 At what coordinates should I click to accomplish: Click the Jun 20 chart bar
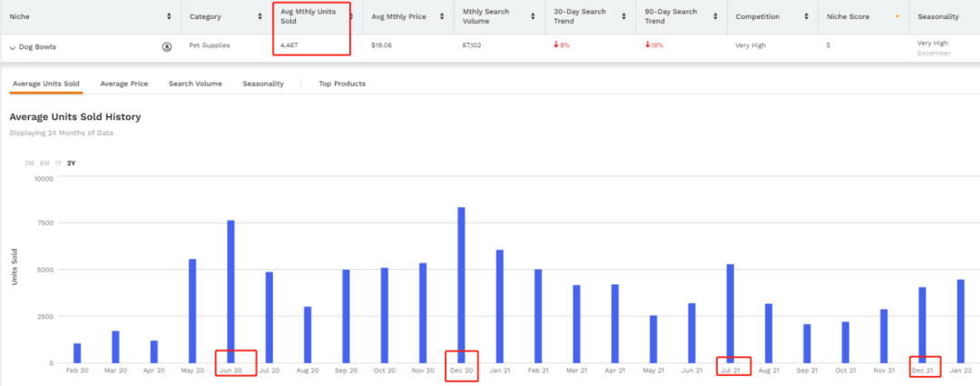(230, 292)
